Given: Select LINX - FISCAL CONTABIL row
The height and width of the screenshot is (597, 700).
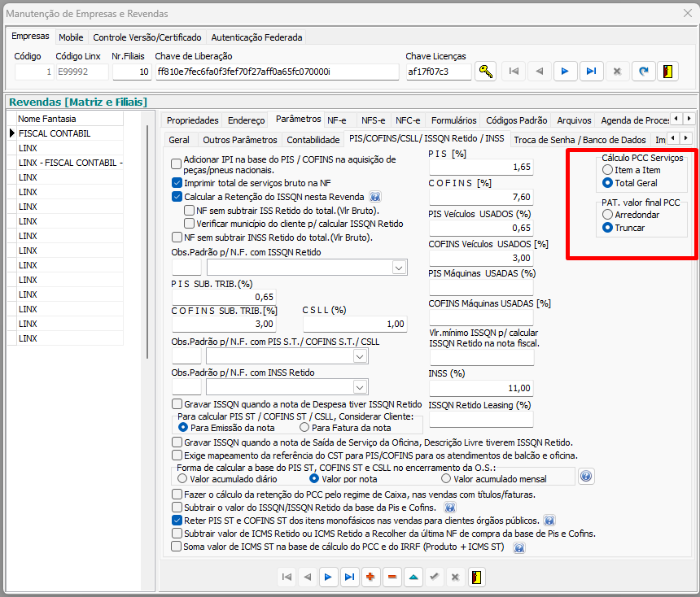Looking at the screenshot, I should [x=70, y=163].
